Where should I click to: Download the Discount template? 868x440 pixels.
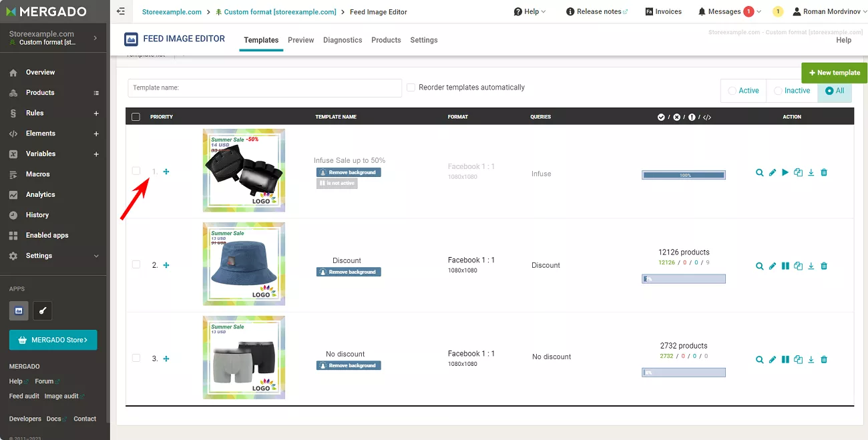click(x=811, y=266)
